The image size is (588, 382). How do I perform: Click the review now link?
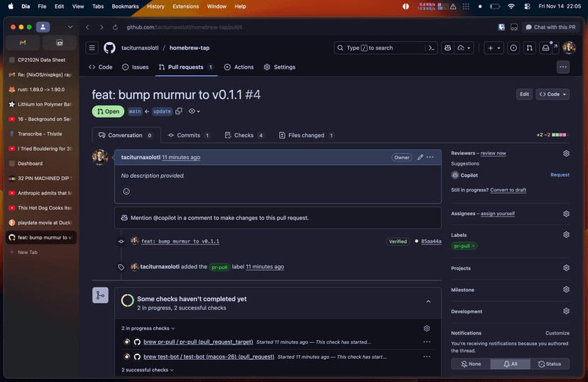click(x=493, y=153)
